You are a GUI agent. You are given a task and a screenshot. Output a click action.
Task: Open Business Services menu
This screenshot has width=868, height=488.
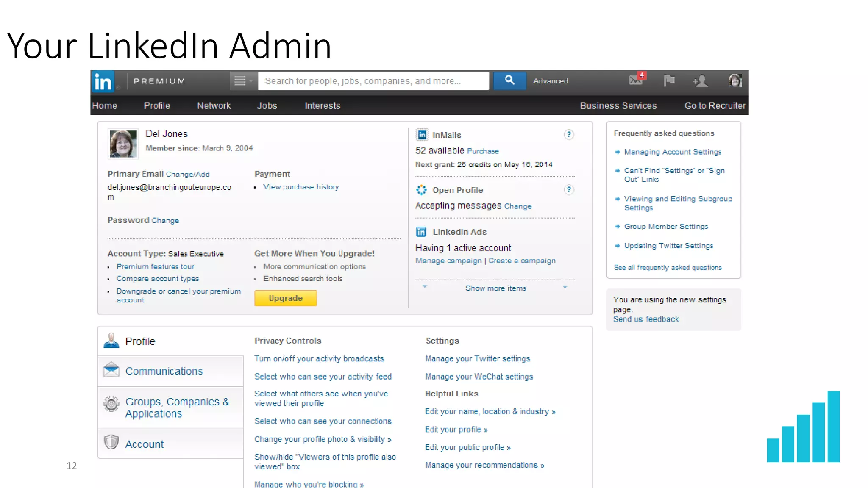click(618, 105)
